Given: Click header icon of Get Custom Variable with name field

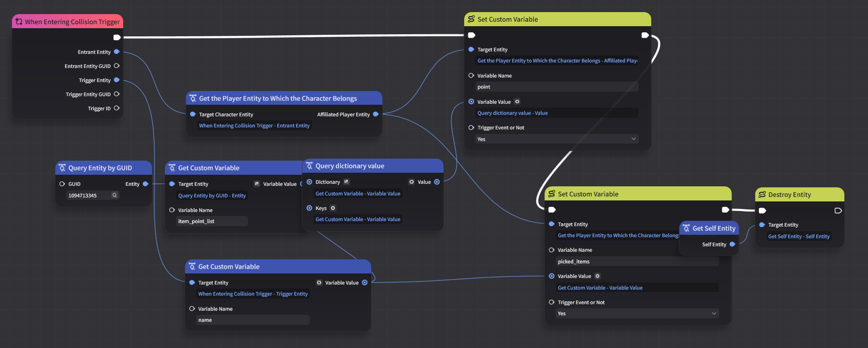Looking at the screenshot, I should pyautogui.click(x=192, y=266).
